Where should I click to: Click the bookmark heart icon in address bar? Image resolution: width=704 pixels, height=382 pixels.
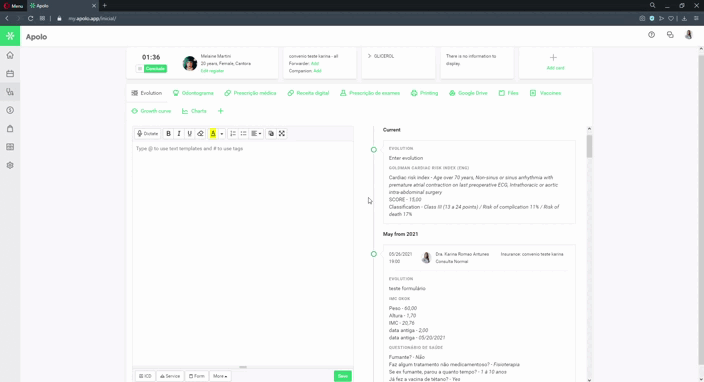(671, 18)
